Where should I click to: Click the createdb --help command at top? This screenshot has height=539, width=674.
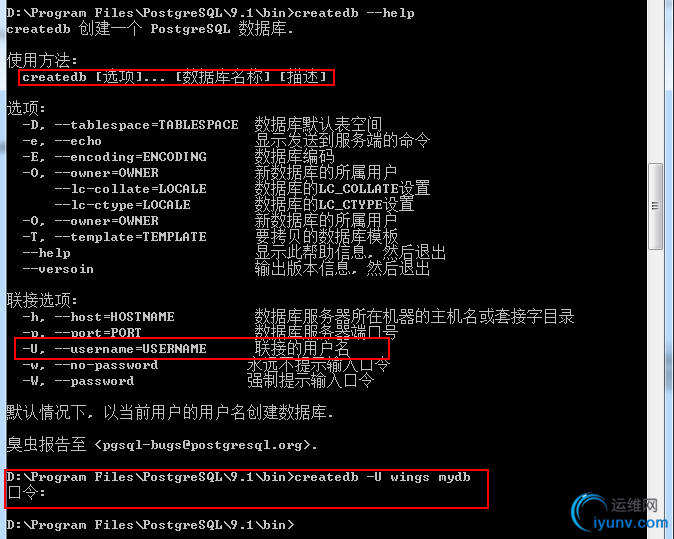(x=354, y=13)
